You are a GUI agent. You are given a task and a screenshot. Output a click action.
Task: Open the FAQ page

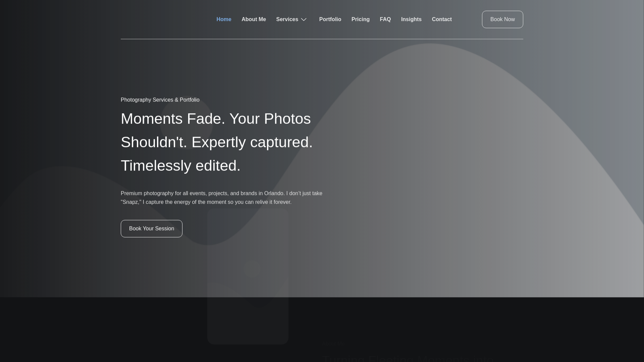[385, 19]
